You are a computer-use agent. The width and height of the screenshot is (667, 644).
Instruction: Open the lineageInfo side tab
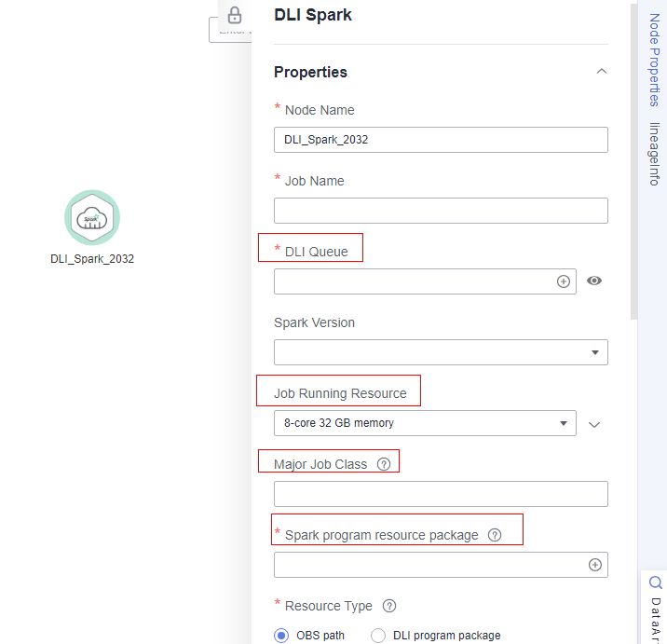655,154
